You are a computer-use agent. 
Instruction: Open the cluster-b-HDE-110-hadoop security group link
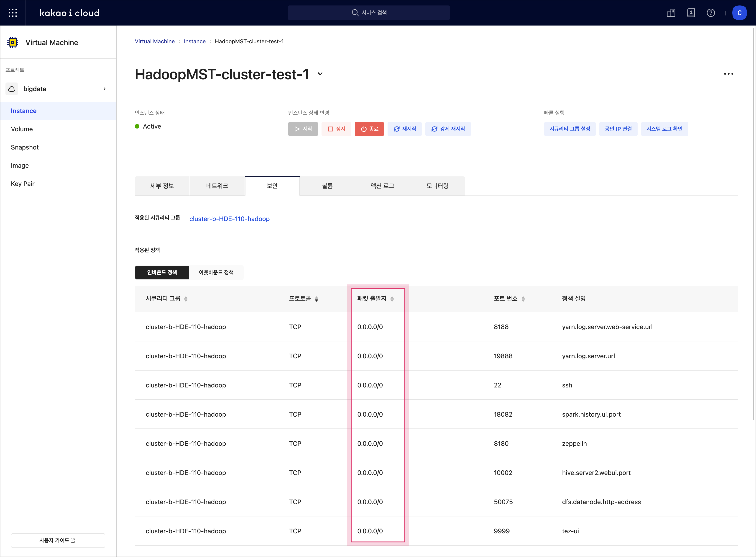point(230,219)
